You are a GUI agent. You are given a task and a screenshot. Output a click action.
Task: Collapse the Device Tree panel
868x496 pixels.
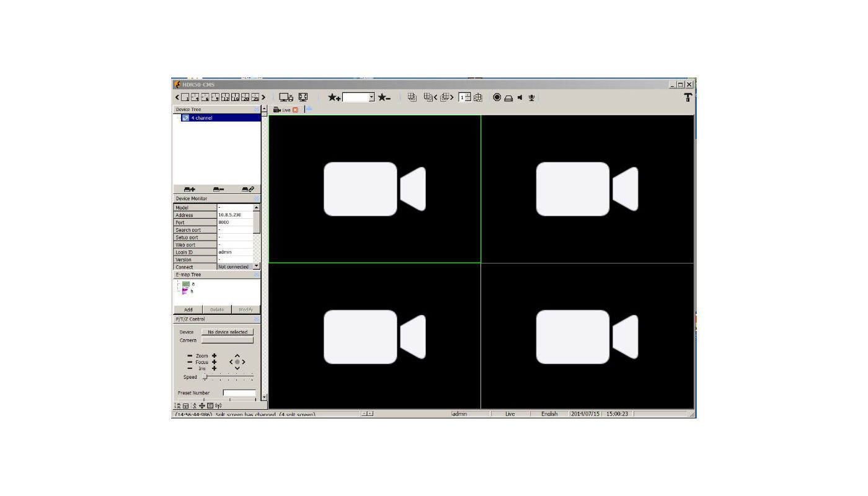(256, 109)
